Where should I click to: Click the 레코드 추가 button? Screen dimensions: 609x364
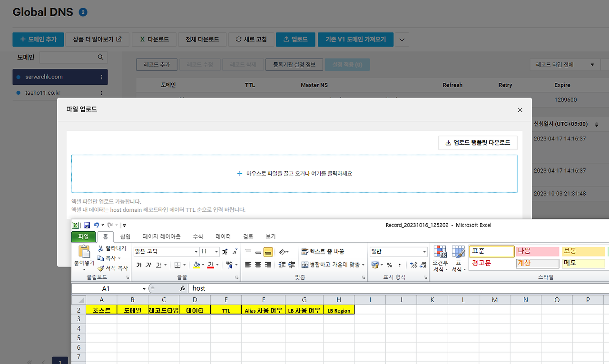tap(157, 64)
